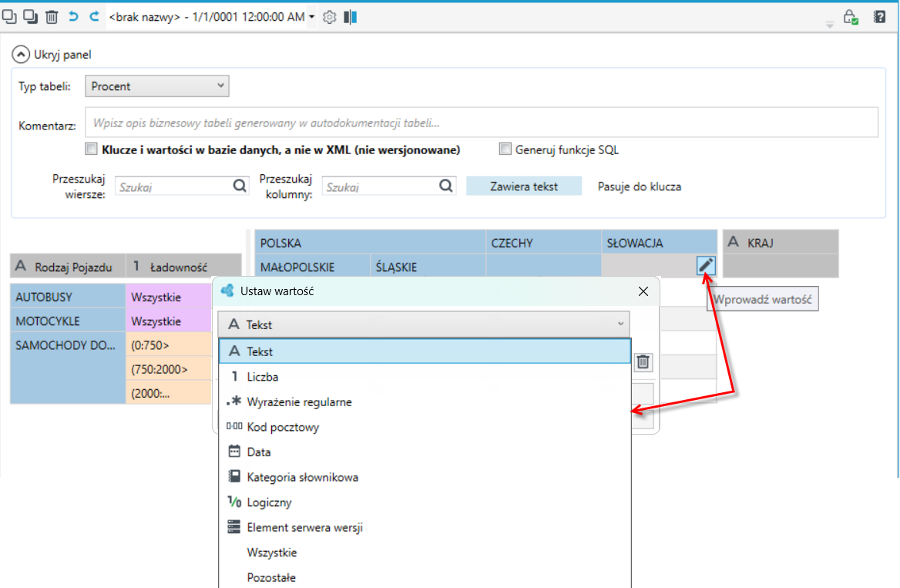Activate the Zawiera tekst button
This screenshot has width=900, height=588.
point(524,186)
